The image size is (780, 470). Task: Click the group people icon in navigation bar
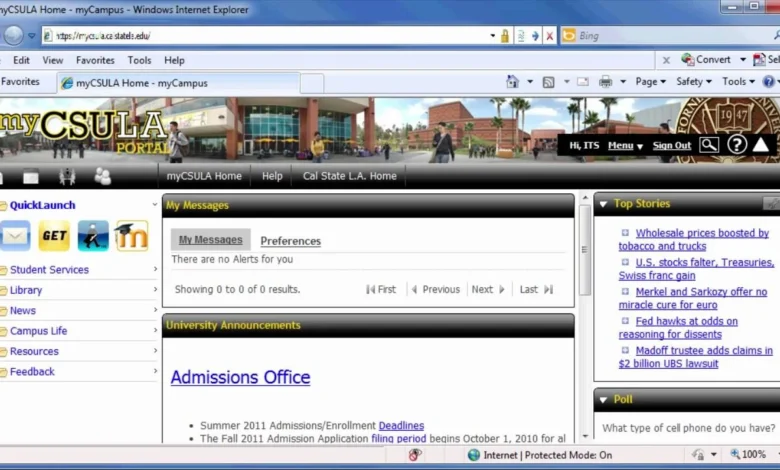(x=103, y=176)
